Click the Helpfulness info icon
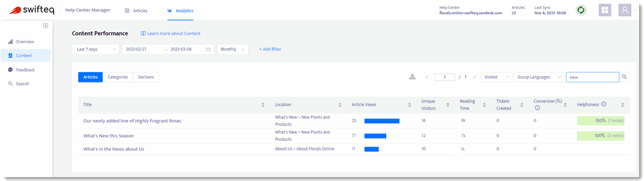 tap(604, 104)
